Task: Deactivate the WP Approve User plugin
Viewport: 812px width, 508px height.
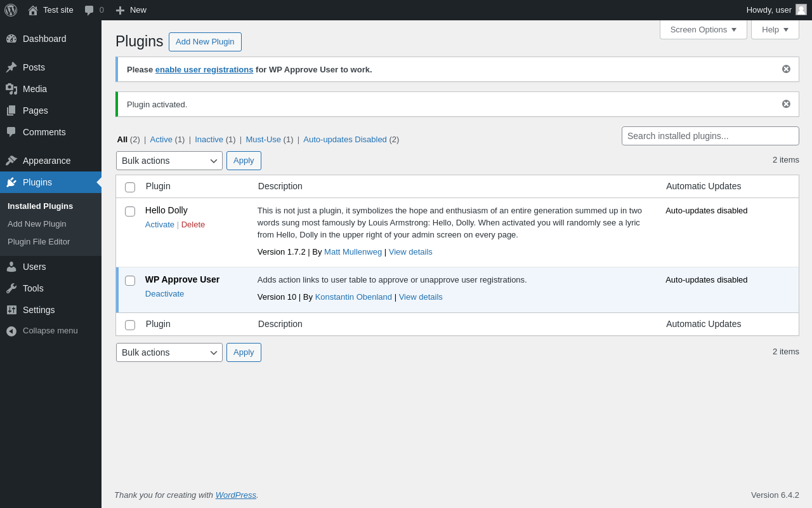Action: (164, 294)
